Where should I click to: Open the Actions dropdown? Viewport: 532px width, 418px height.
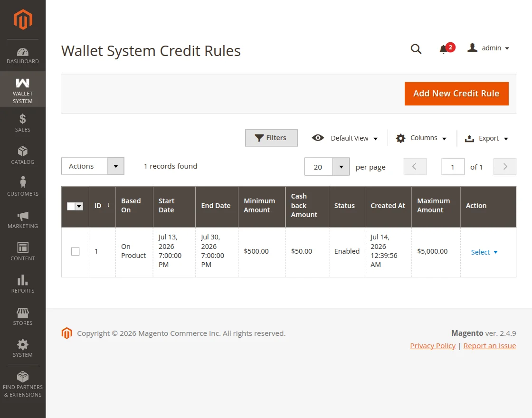pos(93,166)
